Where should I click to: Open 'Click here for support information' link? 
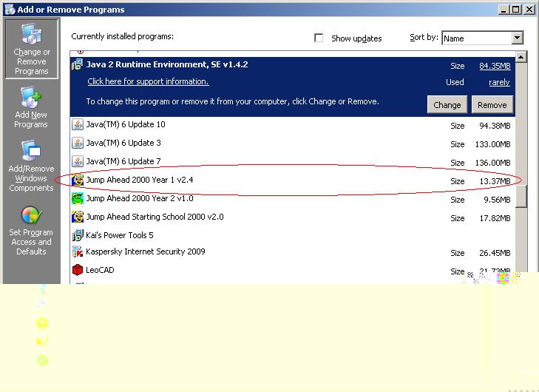[148, 81]
